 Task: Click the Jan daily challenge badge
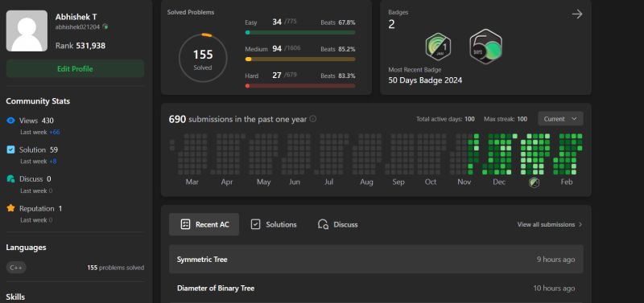[x=438, y=47]
